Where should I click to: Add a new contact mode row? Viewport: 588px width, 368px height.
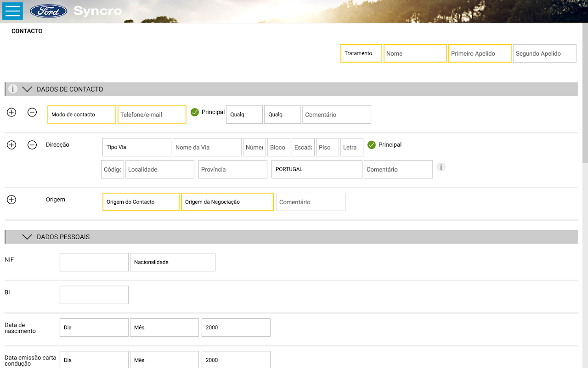click(11, 112)
